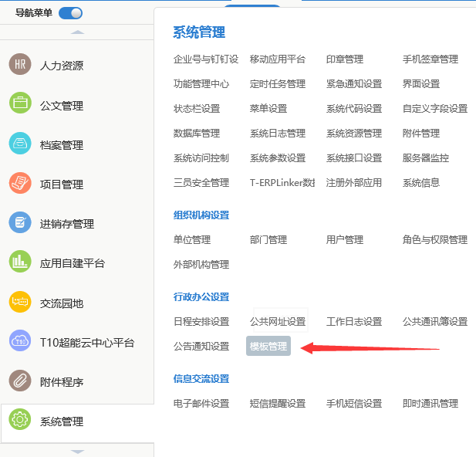Screen dimensions: 476x457
Task: Open the 服务器监控 page
Action: (426, 158)
